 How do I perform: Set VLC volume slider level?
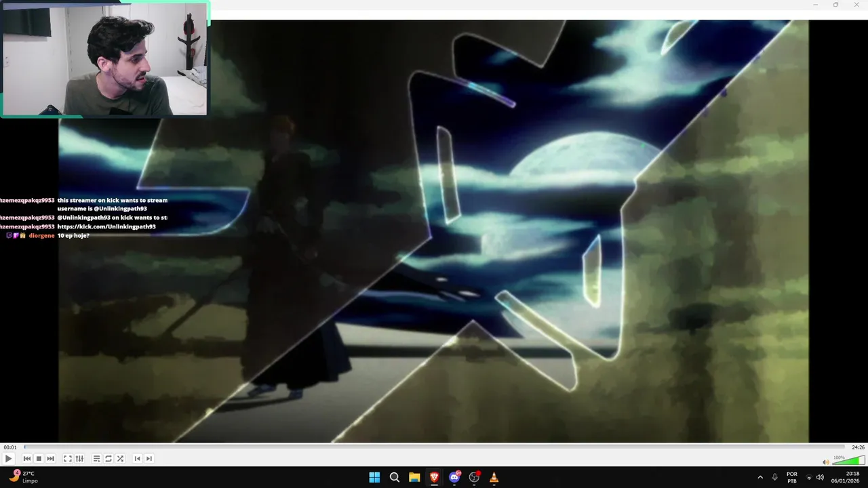point(848,461)
